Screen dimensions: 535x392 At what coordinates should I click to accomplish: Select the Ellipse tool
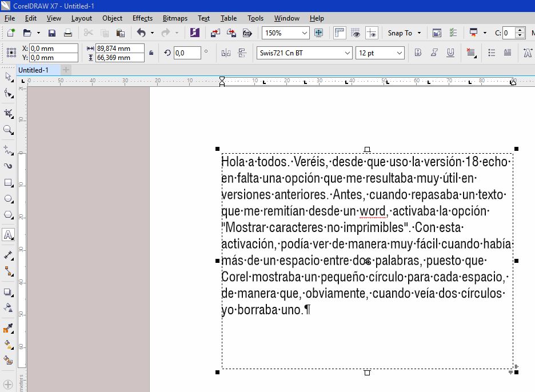click(8, 199)
